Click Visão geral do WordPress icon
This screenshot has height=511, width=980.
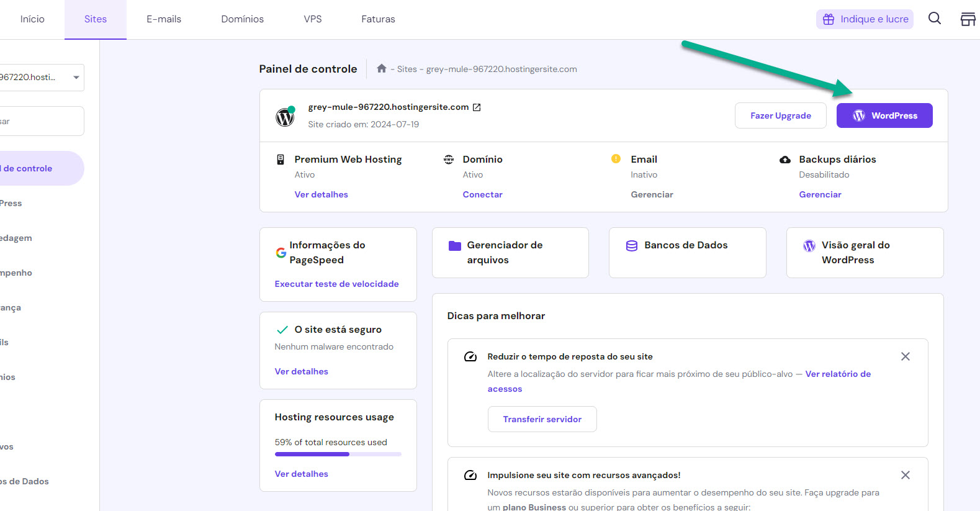(x=809, y=246)
